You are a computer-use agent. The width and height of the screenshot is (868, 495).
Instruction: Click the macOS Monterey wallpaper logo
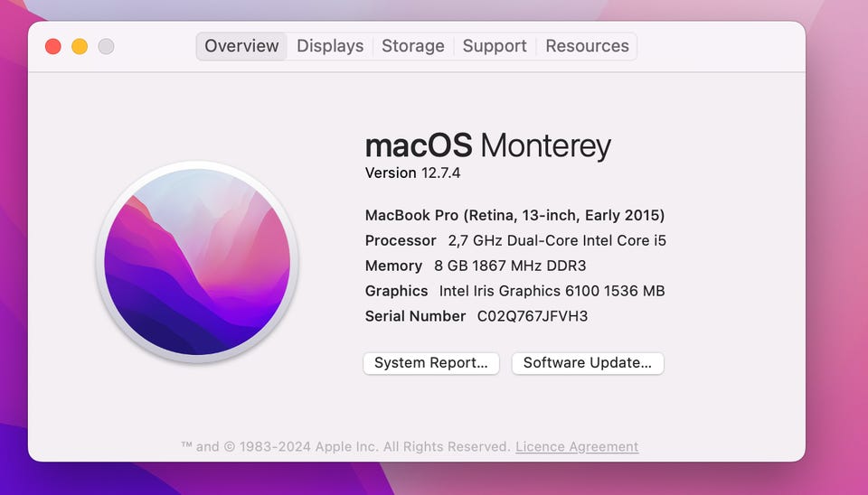click(x=197, y=260)
